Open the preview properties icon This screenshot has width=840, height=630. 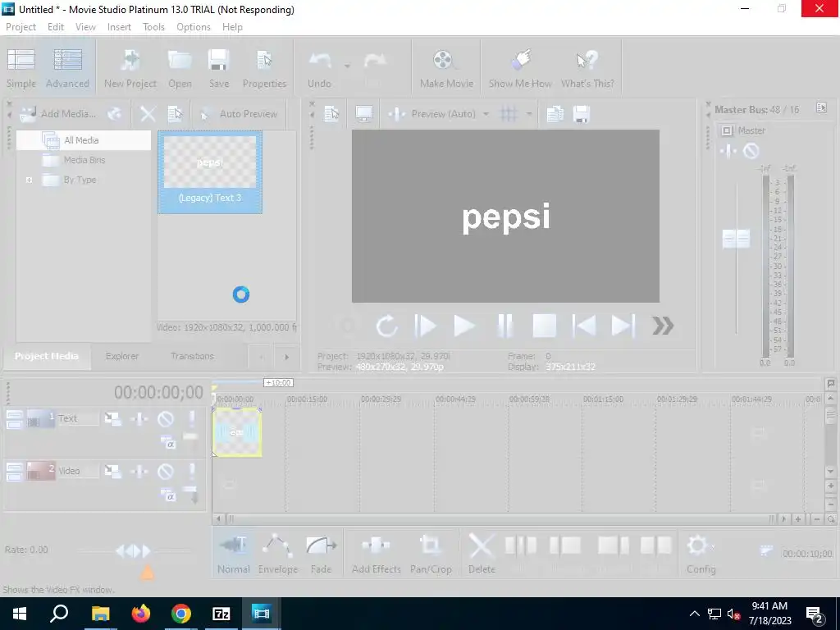pos(331,113)
